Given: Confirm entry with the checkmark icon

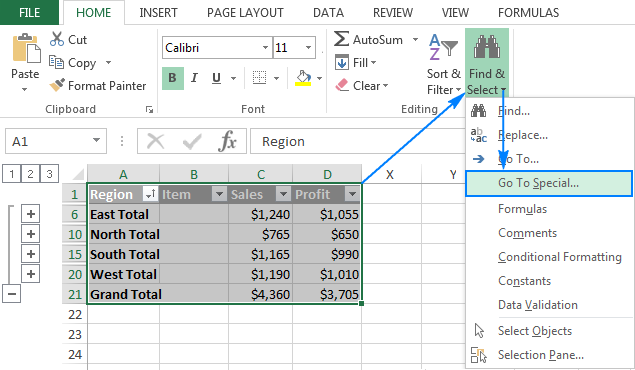Looking at the screenshot, I should [192, 141].
